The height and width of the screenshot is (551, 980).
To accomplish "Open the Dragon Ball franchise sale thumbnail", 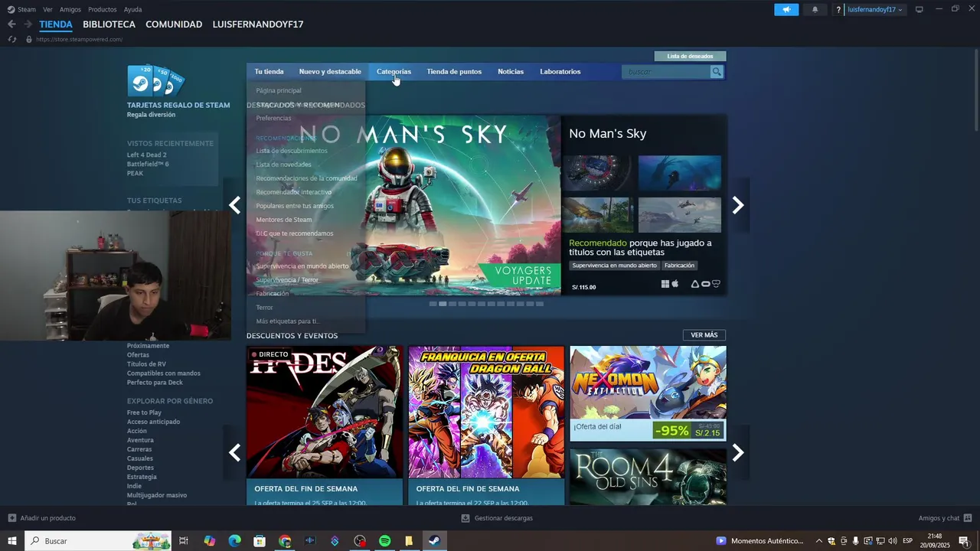I will click(x=486, y=412).
